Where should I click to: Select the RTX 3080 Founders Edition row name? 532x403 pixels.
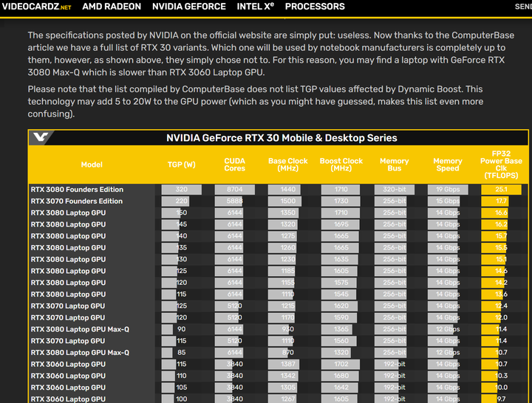77,190
